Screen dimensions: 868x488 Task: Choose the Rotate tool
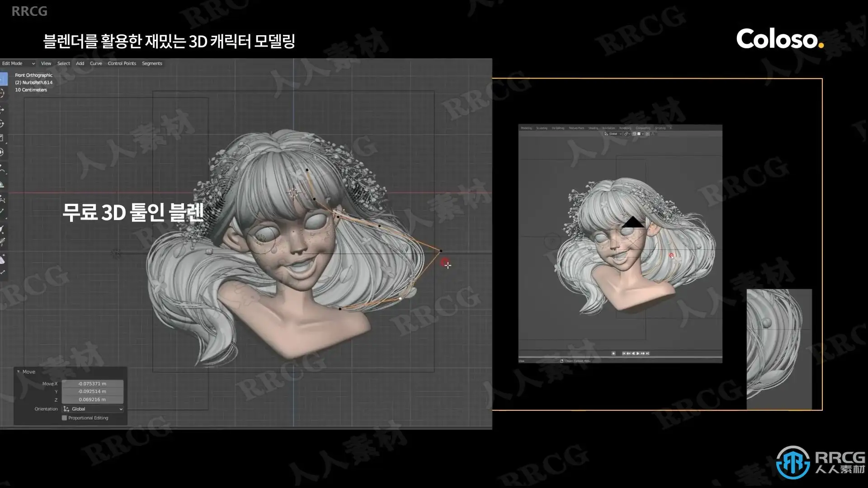(x=2, y=124)
